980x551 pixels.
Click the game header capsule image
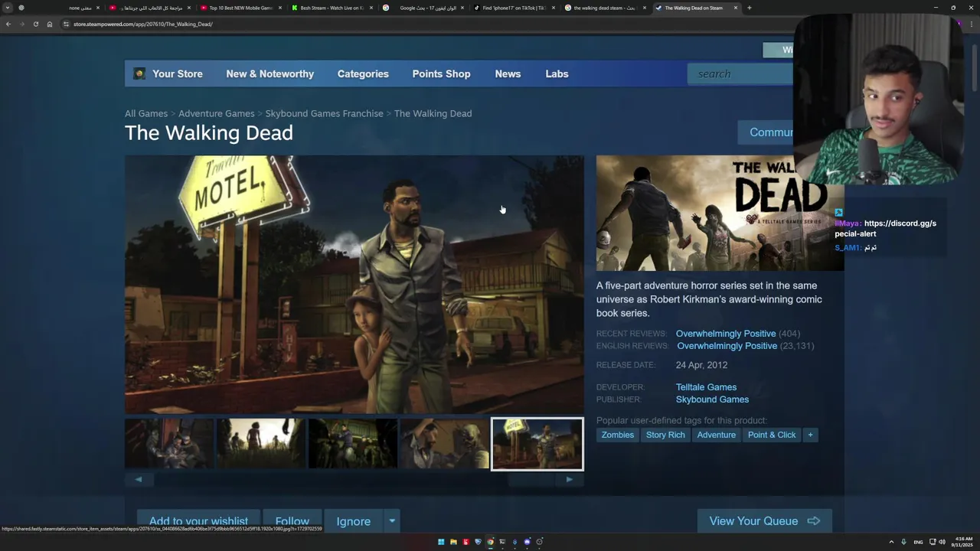coord(720,213)
